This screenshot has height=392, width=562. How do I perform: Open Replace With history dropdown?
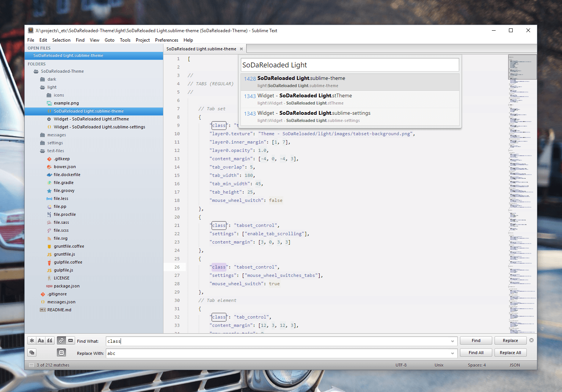[x=452, y=353]
